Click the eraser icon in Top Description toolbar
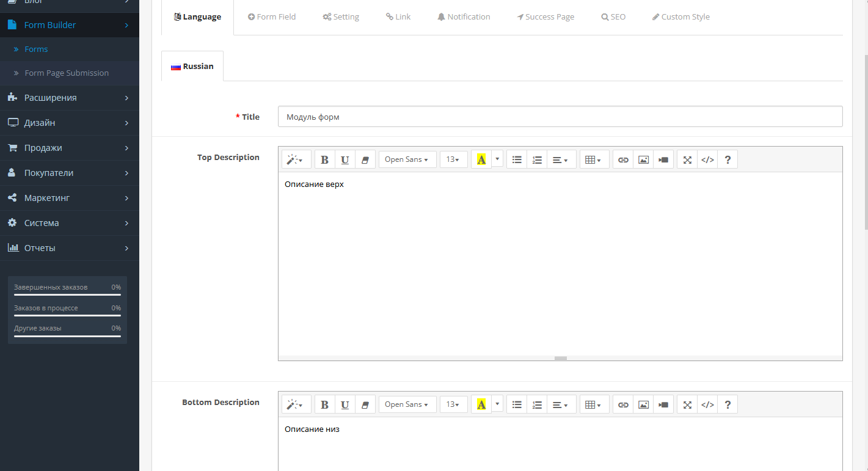Image resolution: width=868 pixels, height=471 pixels. coord(365,159)
